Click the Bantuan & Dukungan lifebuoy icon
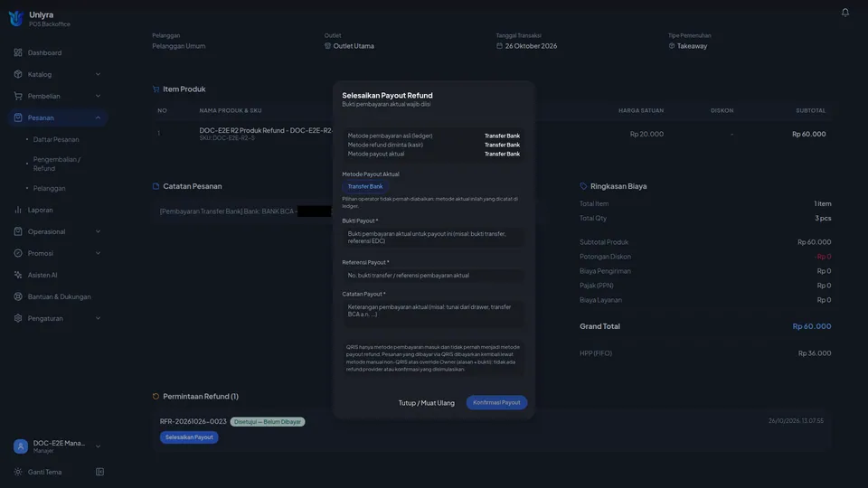The width and height of the screenshot is (868, 488). click(18, 296)
